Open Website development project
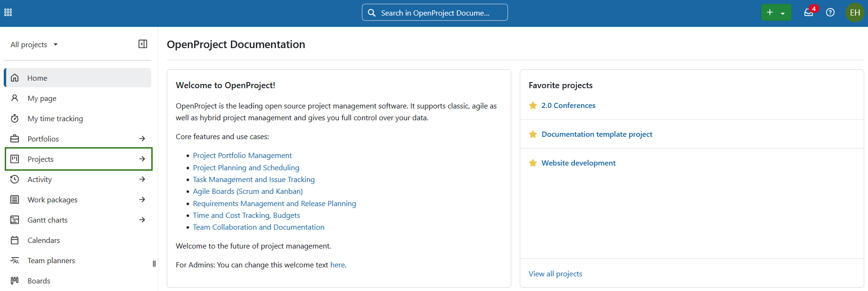 click(579, 163)
